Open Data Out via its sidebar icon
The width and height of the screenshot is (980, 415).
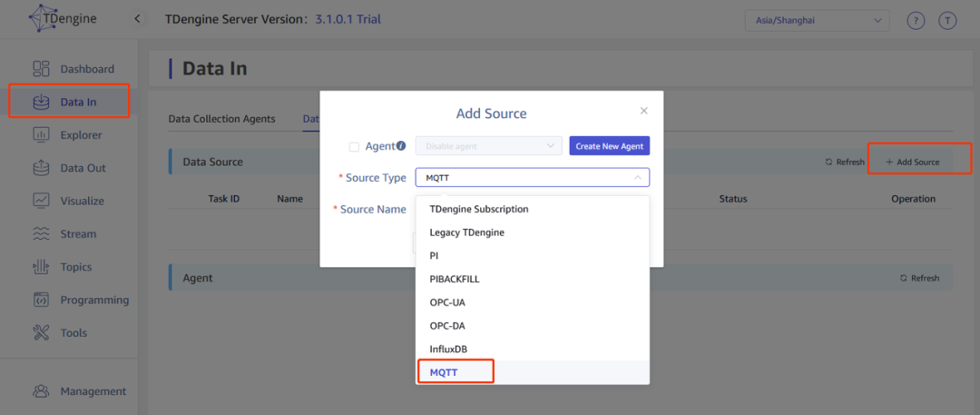(x=41, y=168)
